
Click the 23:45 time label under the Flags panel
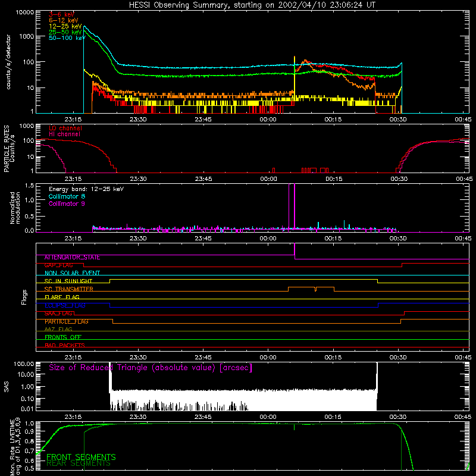[203, 358]
